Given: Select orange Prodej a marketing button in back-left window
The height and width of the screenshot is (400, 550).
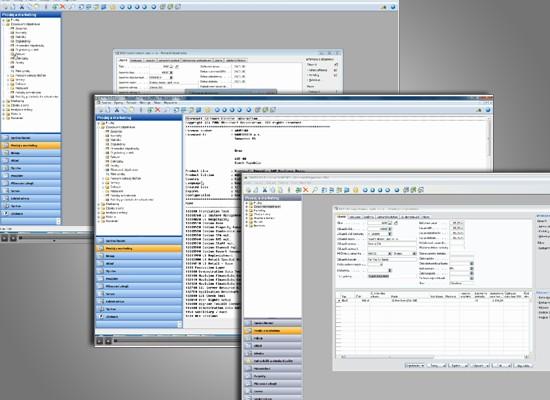Looking at the screenshot, I should [x=31, y=145].
